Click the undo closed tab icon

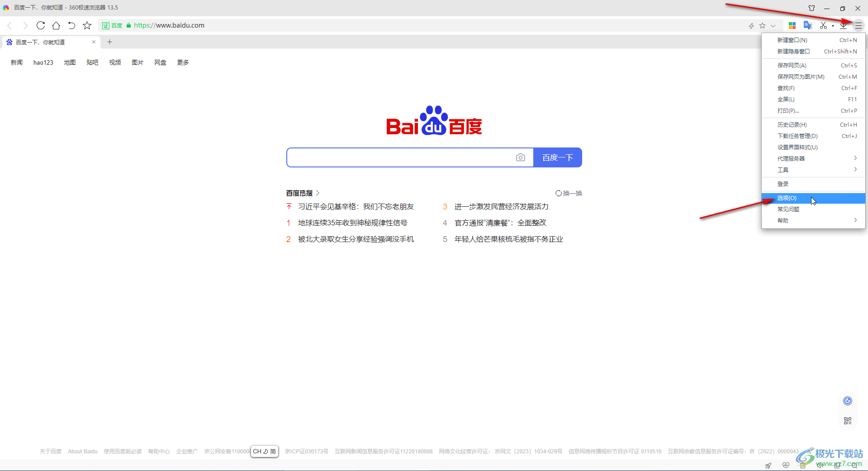pyautogui.click(x=71, y=25)
